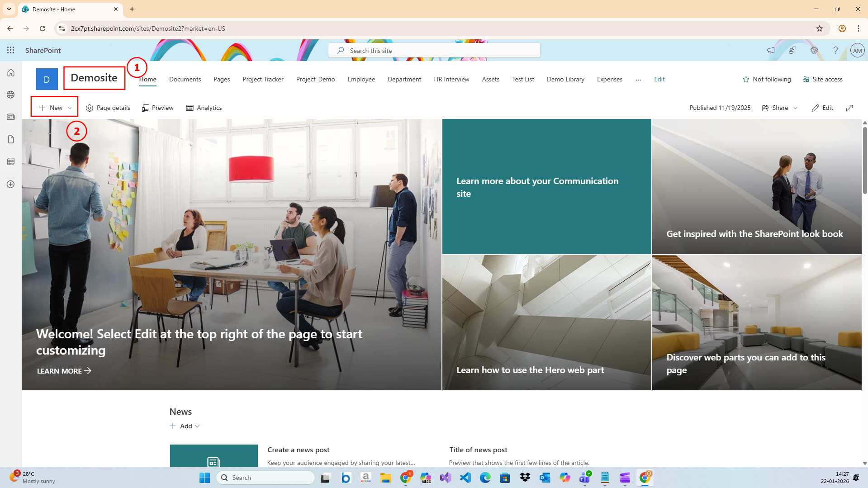Open Test List in site navigation
Screen dimensions: 868x488
click(523, 79)
